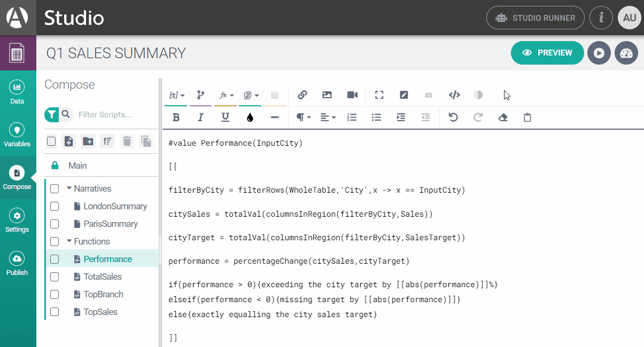Click the Preview button

pos(547,53)
